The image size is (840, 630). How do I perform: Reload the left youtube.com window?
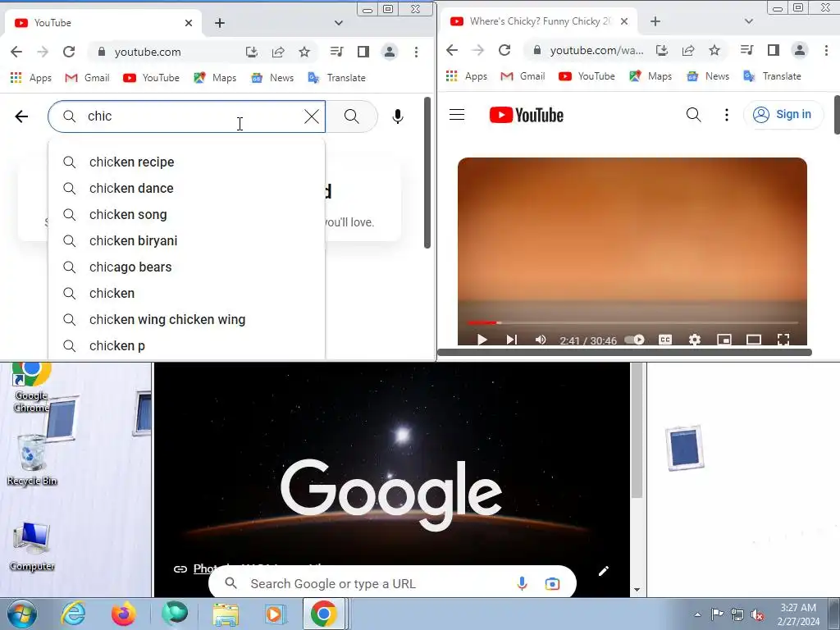pyautogui.click(x=69, y=52)
